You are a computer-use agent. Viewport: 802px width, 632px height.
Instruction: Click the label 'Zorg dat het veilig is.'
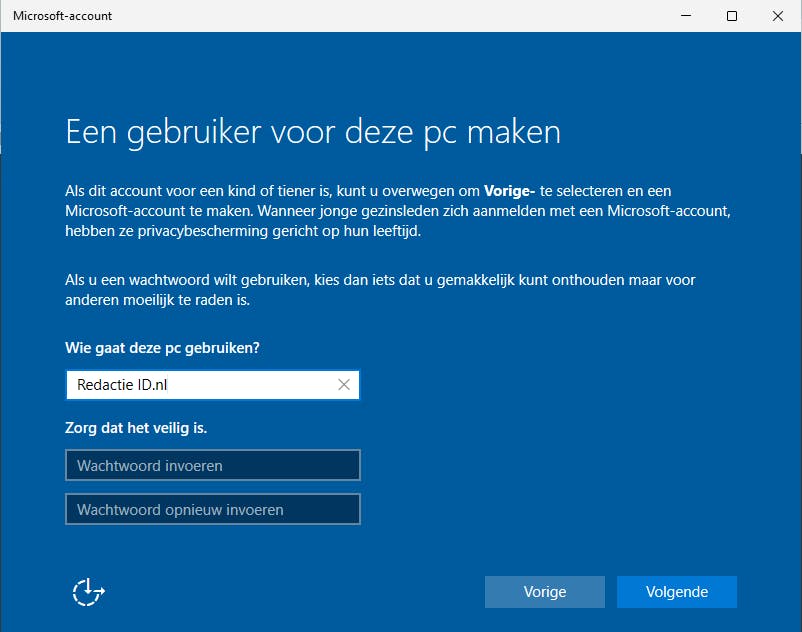(136, 428)
